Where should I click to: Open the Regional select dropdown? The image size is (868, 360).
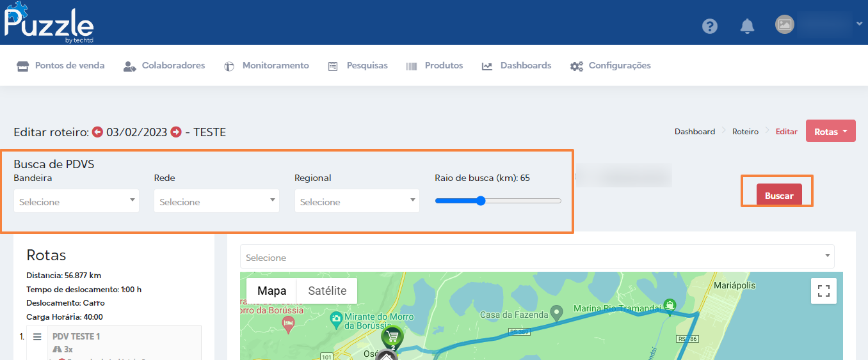pyautogui.click(x=357, y=201)
